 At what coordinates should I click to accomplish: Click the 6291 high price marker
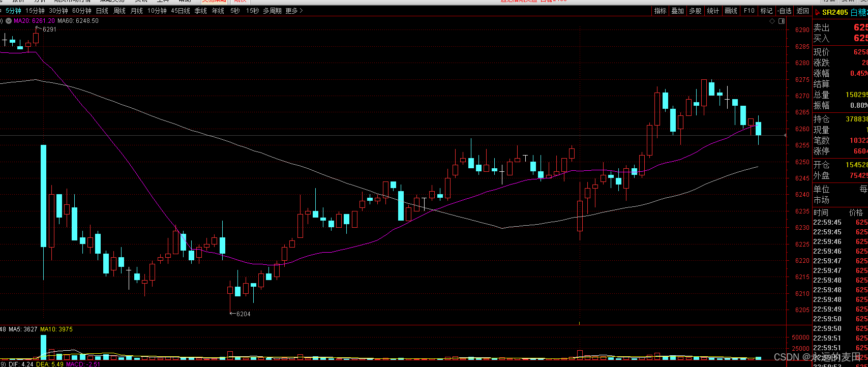(49, 29)
